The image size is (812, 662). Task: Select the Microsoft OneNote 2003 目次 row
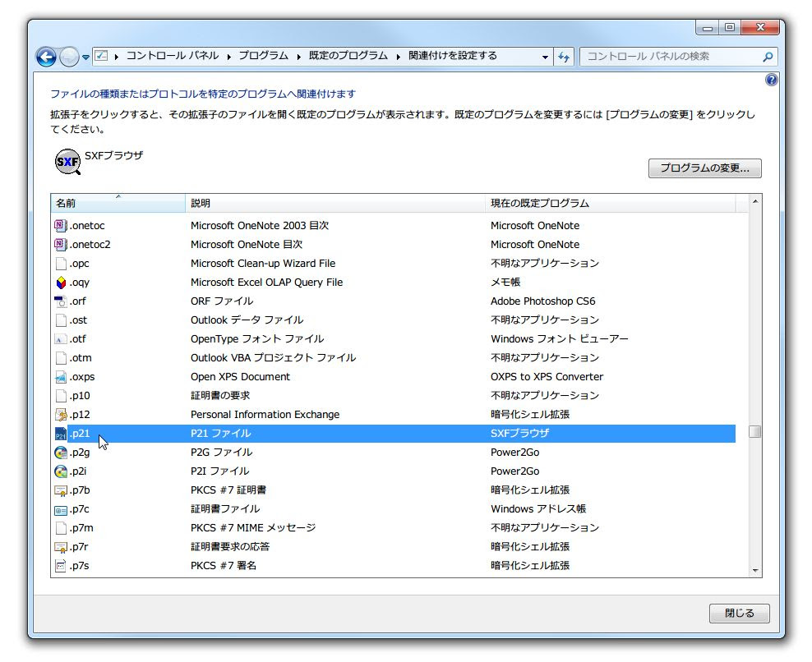(x=394, y=226)
